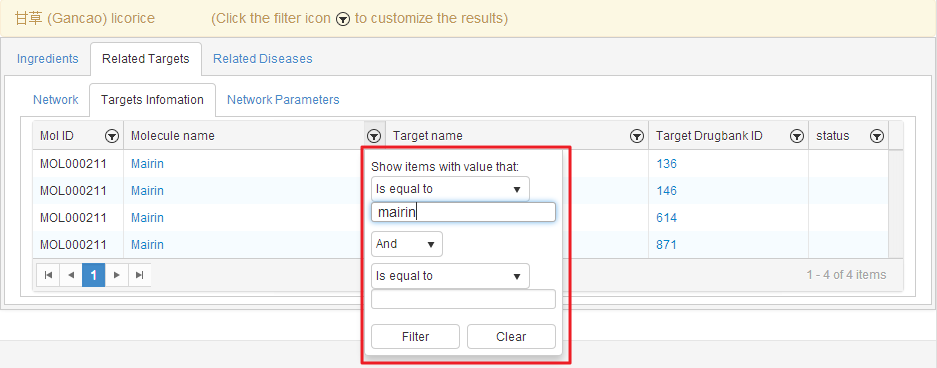Focus the filter field containing mairin

coord(463,212)
